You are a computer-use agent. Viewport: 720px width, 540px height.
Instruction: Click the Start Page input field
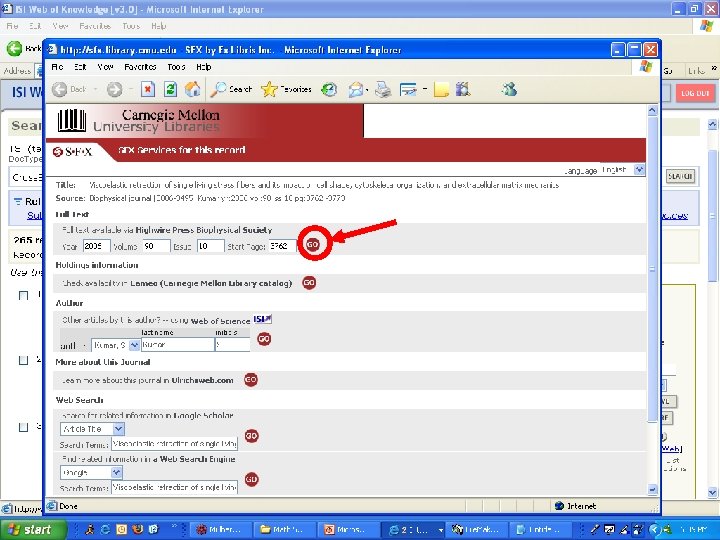click(x=282, y=246)
